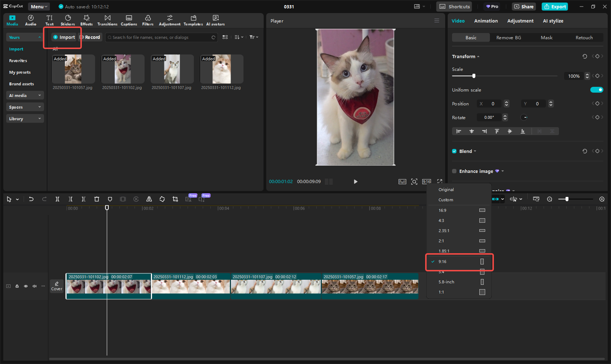This screenshot has height=364, width=611.
Task: Click the Import media button
Action: [64, 37]
